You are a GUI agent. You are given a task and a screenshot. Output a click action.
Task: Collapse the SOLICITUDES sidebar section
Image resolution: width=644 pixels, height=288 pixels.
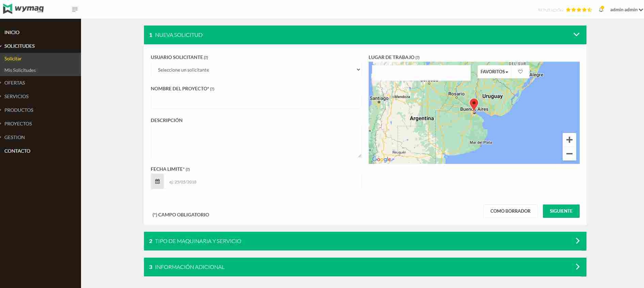[19, 46]
